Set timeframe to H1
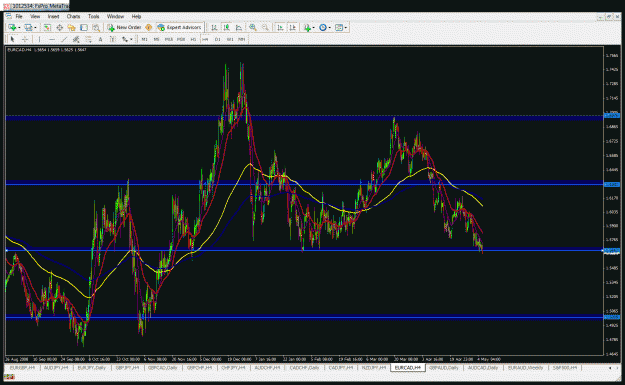 click(x=193, y=39)
